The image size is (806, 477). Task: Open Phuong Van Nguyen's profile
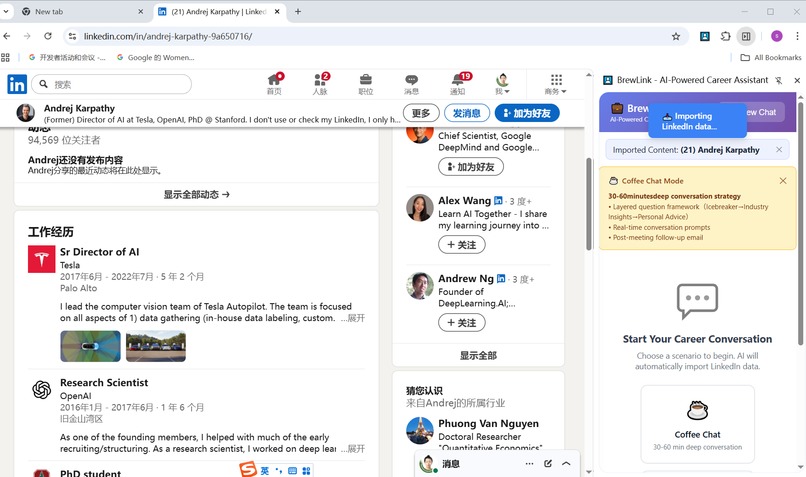click(x=488, y=424)
